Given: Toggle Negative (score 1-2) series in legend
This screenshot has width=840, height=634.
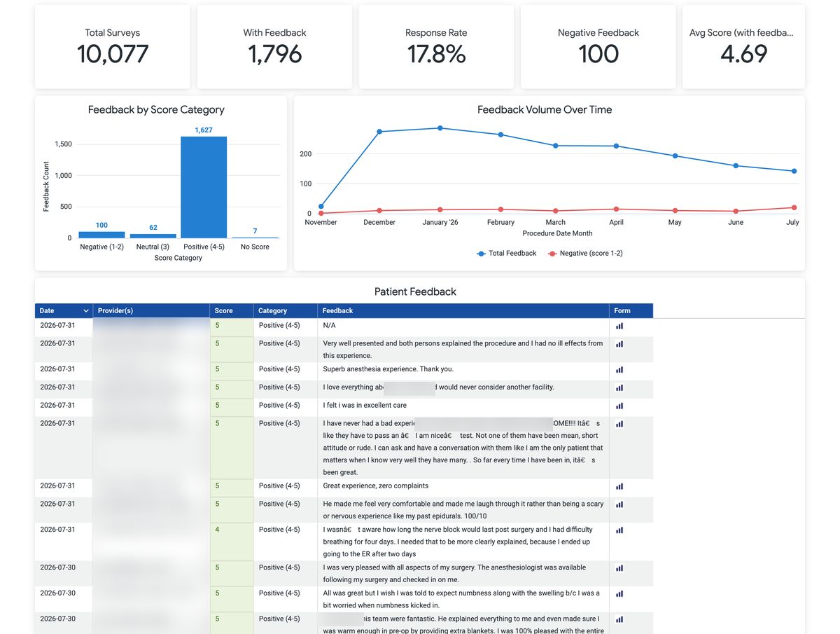Looking at the screenshot, I should [x=585, y=253].
